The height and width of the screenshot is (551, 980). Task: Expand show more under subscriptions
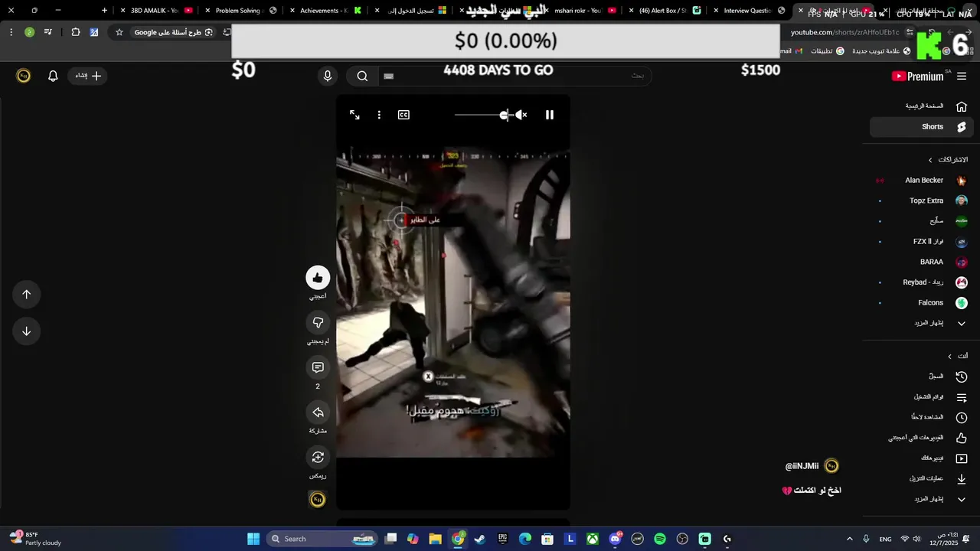(922, 323)
